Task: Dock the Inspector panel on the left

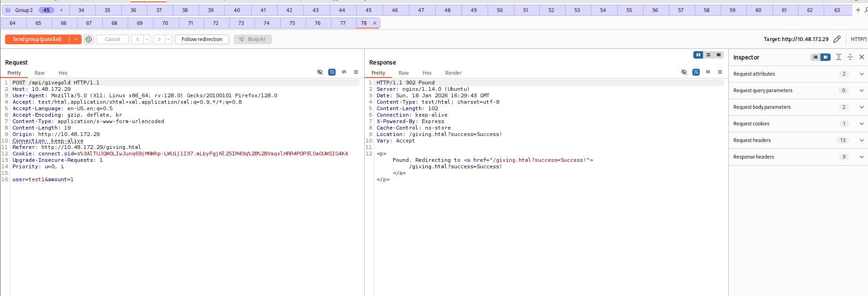Action: [815, 57]
